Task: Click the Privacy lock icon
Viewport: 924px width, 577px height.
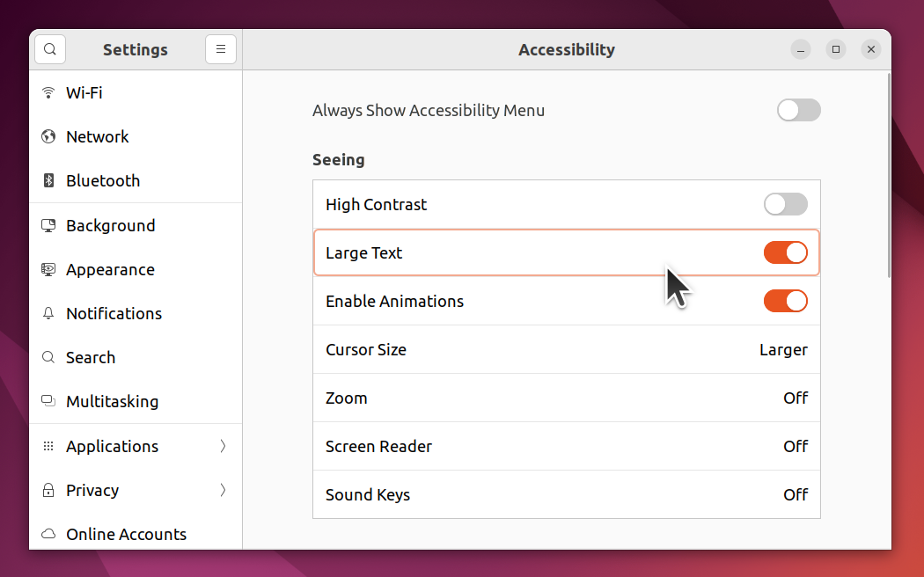Action: tap(48, 490)
